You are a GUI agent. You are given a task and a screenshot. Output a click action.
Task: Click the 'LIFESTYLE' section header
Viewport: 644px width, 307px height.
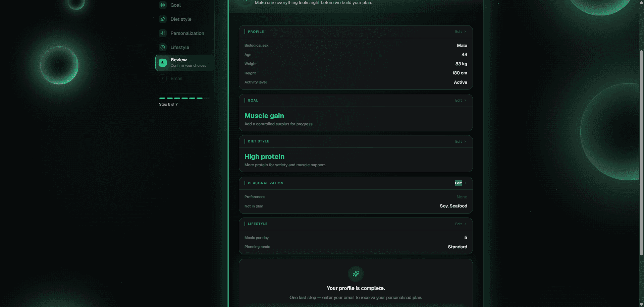click(x=258, y=224)
